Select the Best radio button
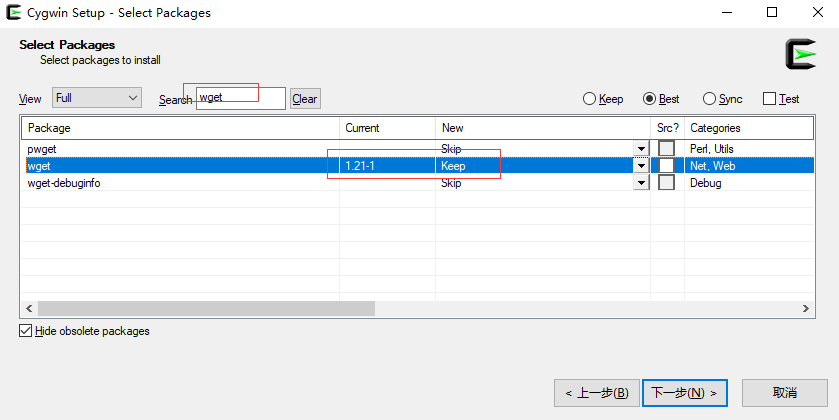This screenshot has width=839, height=420. coord(661,99)
